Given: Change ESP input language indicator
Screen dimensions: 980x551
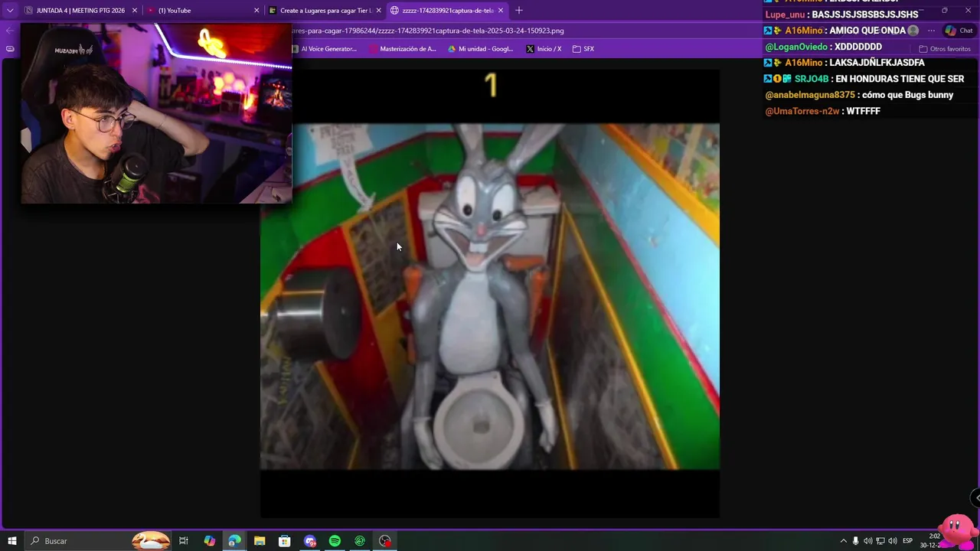Looking at the screenshot, I should click(x=908, y=541).
